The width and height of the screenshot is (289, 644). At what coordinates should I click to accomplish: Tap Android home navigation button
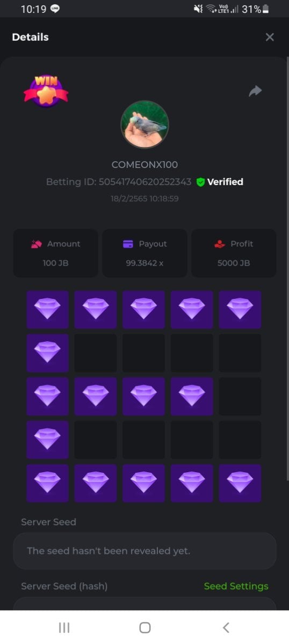pos(144,627)
